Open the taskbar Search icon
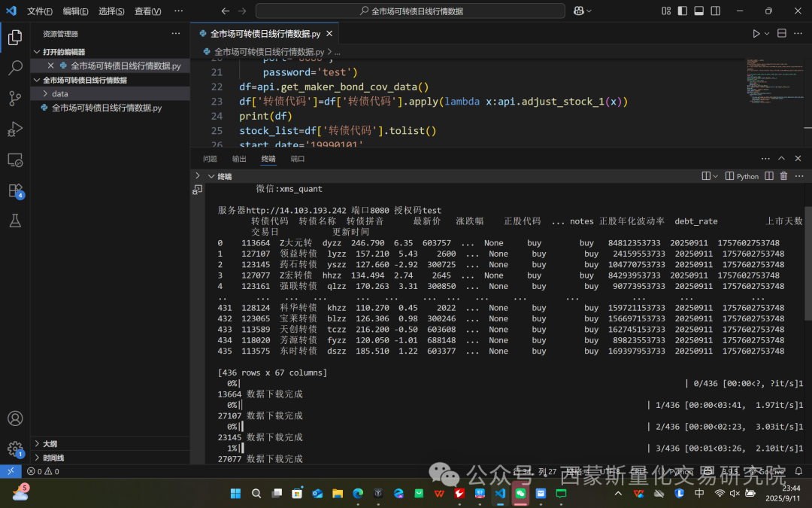812x508 pixels. 256,493
